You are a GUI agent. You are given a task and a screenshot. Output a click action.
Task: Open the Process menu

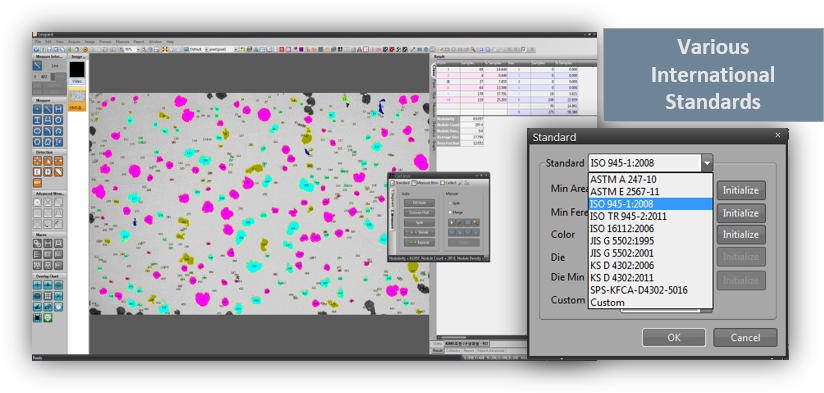coord(105,42)
